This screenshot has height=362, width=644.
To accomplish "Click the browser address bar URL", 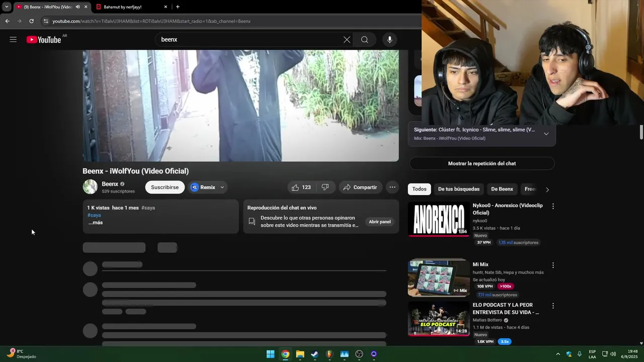I will point(151,21).
